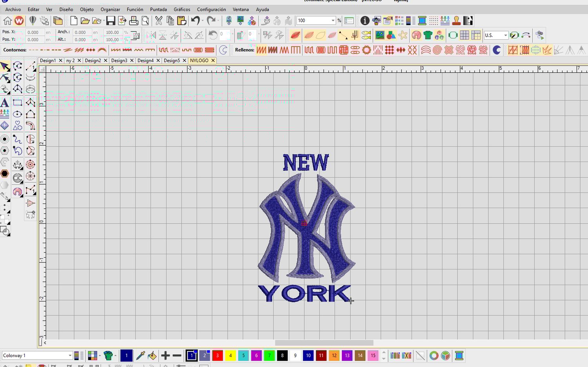Select pink color swatch 15
588x367 pixels.
click(x=373, y=356)
